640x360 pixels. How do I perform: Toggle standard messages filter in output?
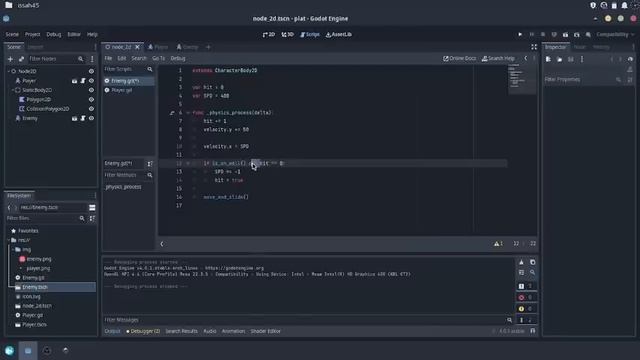pyautogui.click(x=526, y=286)
